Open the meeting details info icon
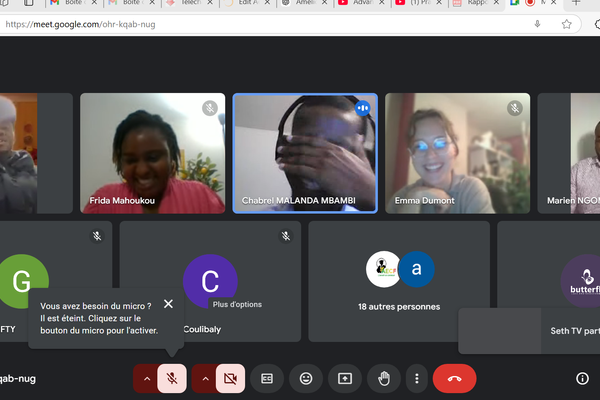The height and width of the screenshot is (400, 600). [x=582, y=379]
